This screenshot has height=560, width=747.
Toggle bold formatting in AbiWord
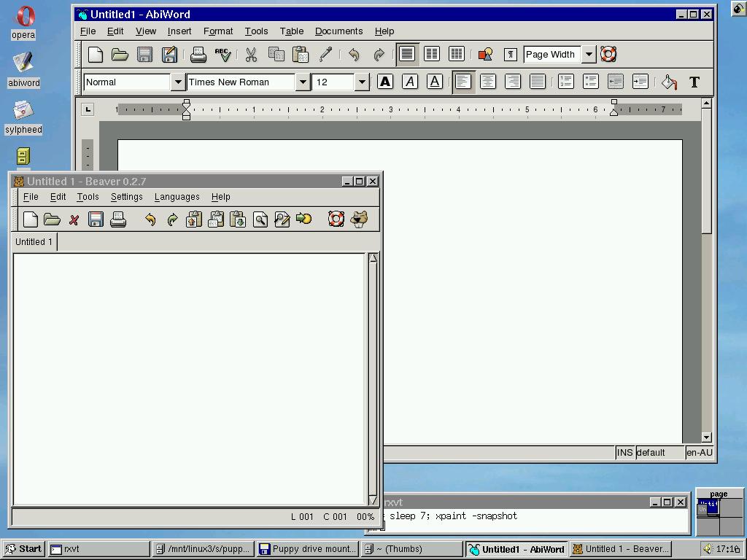[x=385, y=82]
